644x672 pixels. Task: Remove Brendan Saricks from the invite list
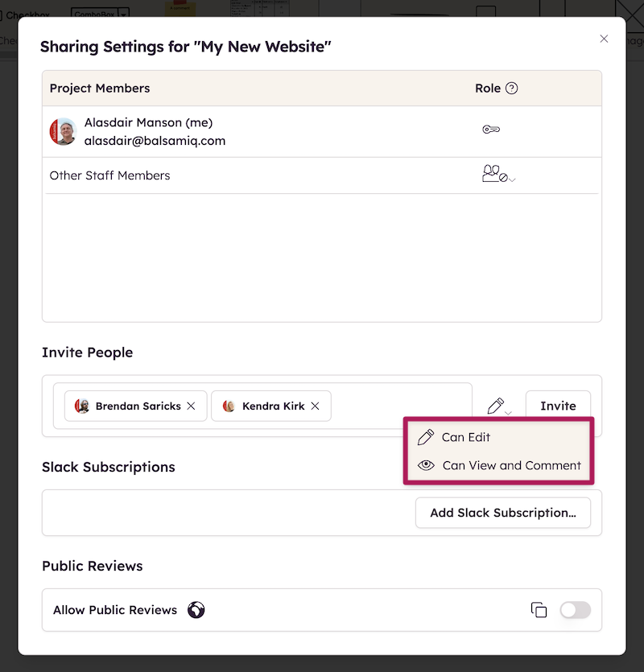[192, 406]
